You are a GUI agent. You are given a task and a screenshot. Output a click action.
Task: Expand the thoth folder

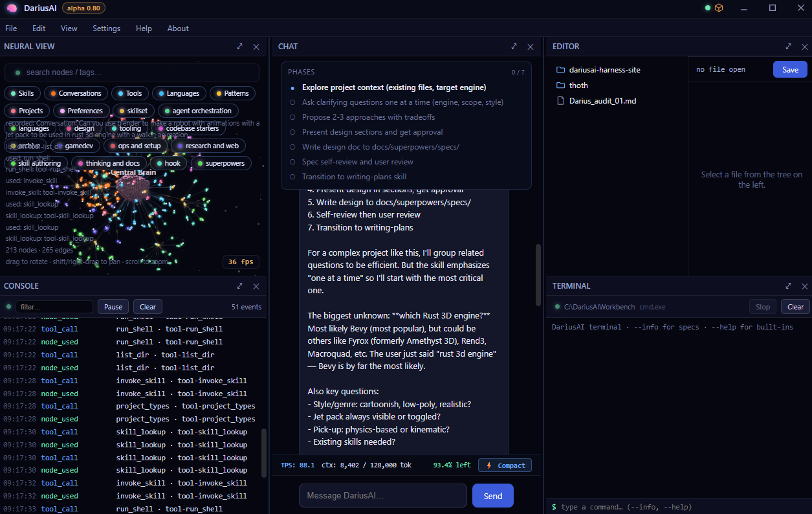point(572,85)
